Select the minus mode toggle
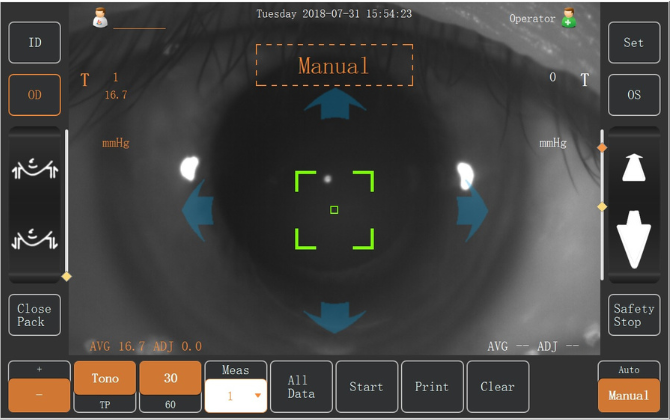This screenshot has width=670, height=420. coord(39,395)
